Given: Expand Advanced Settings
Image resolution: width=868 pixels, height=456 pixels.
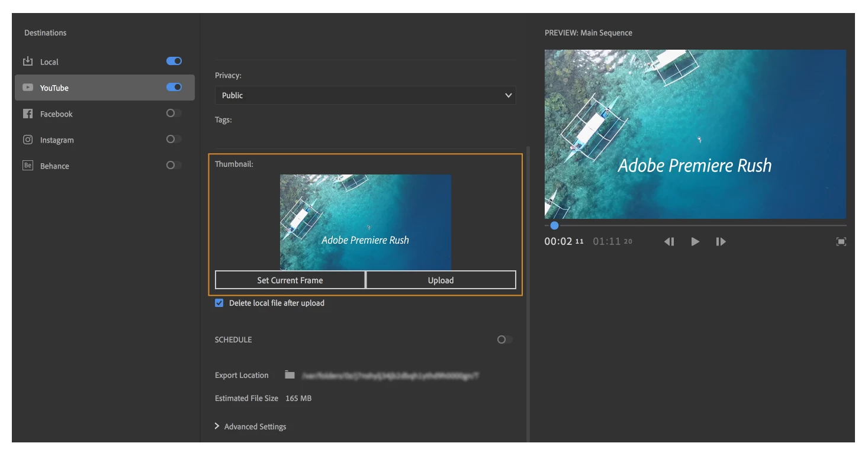Looking at the screenshot, I should coord(250,426).
